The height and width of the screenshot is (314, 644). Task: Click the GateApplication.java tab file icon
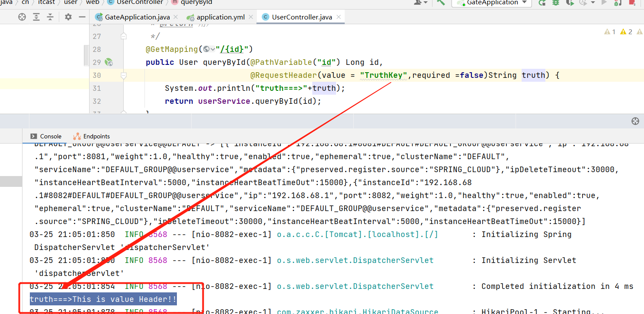pos(99,17)
